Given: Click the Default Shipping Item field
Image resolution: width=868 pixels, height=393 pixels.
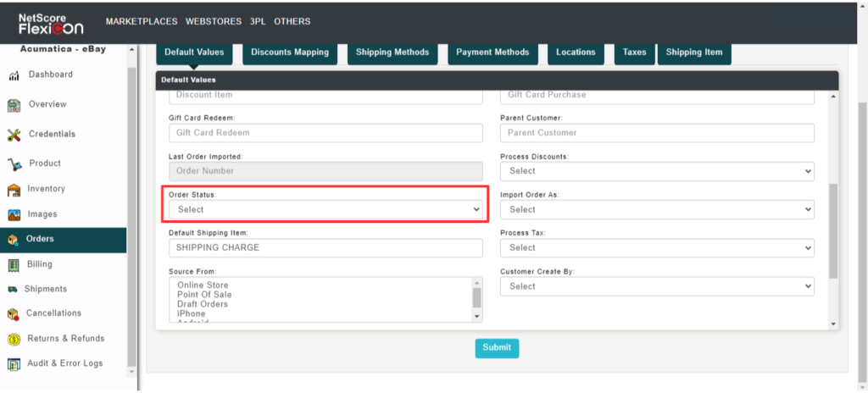Looking at the screenshot, I should point(325,247).
